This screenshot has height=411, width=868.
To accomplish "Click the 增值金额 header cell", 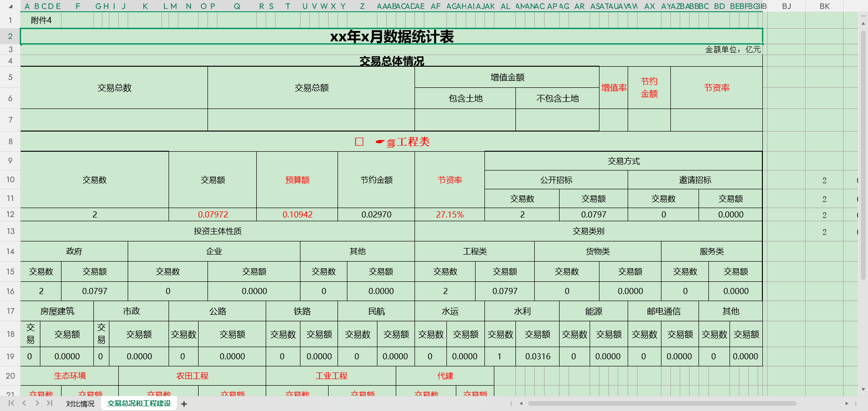I will 507,77.
